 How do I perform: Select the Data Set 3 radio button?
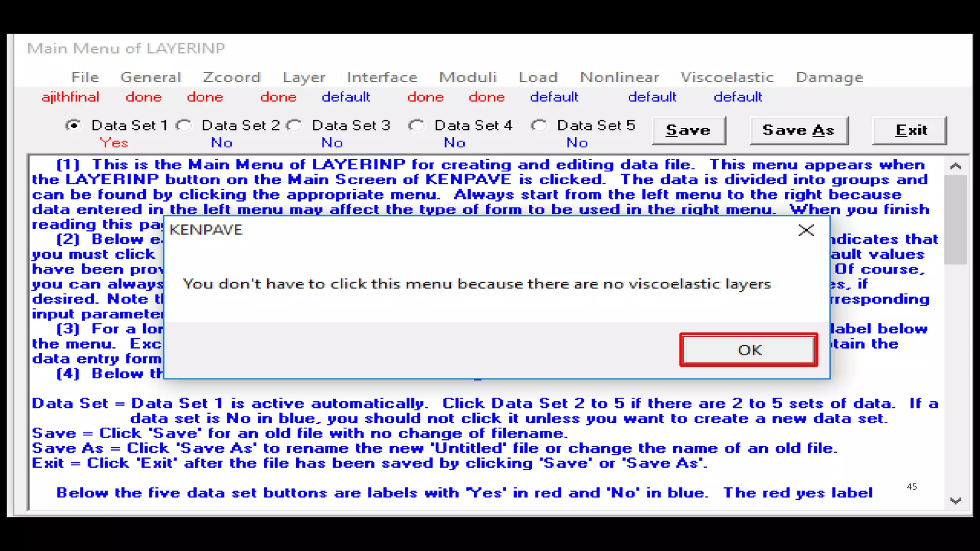pyautogui.click(x=295, y=126)
